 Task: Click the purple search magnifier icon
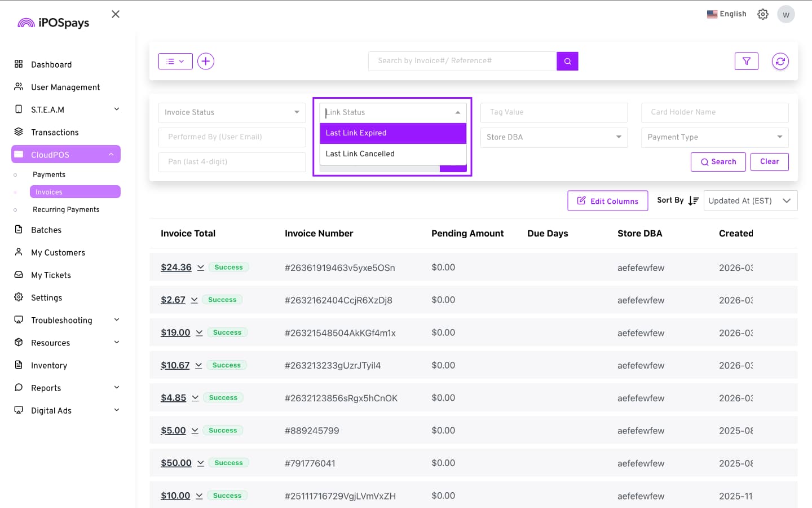click(x=567, y=61)
